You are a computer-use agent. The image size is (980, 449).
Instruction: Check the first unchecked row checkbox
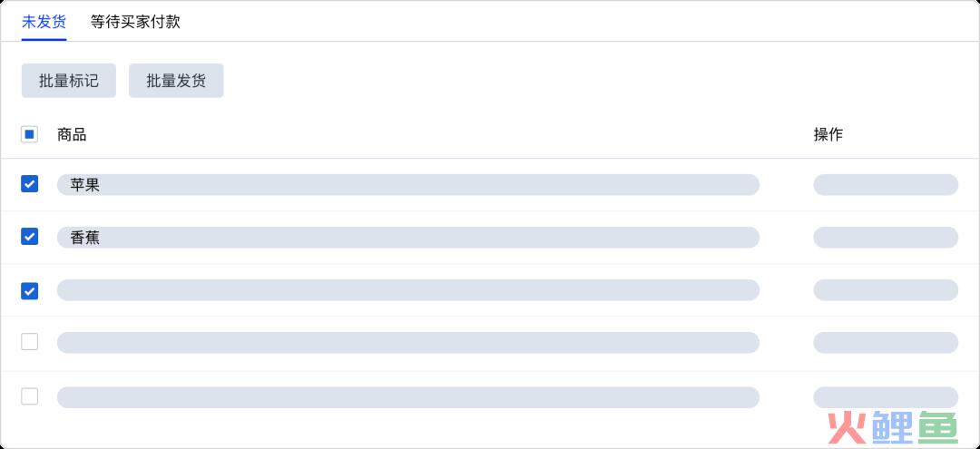pos(29,342)
